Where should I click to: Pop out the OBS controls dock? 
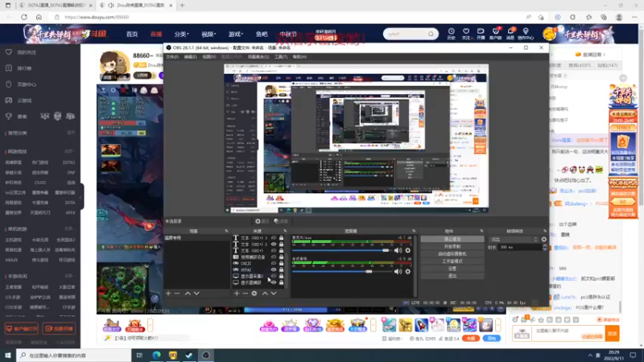(481, 231)
